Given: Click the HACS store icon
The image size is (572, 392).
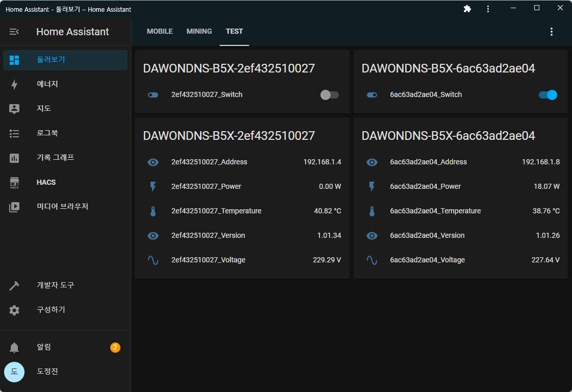Looking at the screenshot, I should (x=14, y=183).
